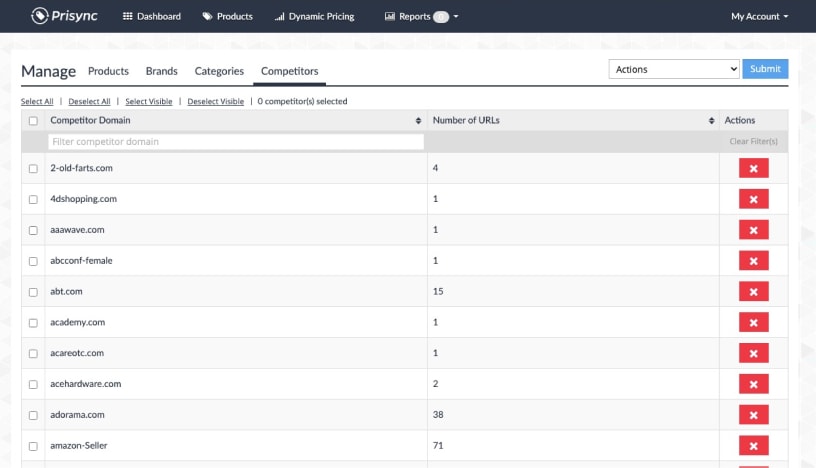Select the Competitors tab
Viewport: 816px width, 468px height.
tap(289, 71)
